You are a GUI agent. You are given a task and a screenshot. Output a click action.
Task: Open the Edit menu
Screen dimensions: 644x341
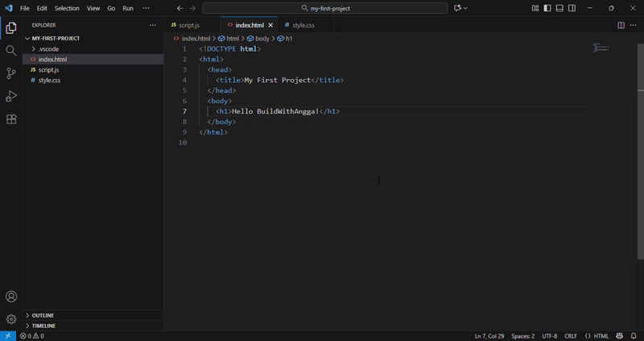42,8
